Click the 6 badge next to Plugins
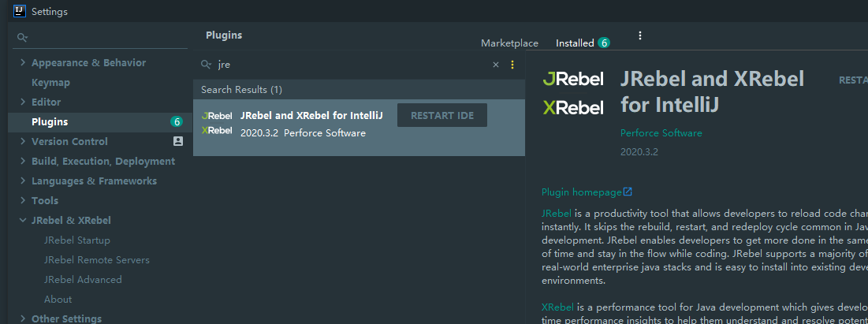 coord(177,122)
